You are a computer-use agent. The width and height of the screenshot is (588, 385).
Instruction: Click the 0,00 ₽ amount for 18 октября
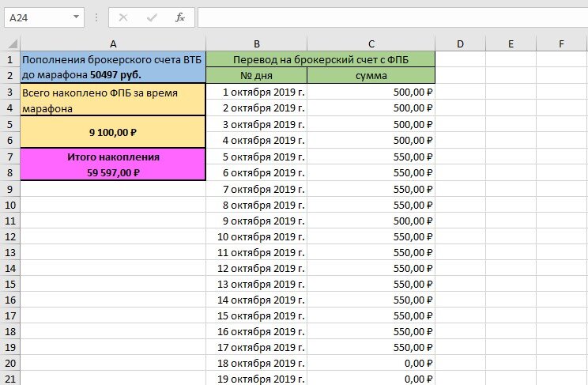click(371, 363)
